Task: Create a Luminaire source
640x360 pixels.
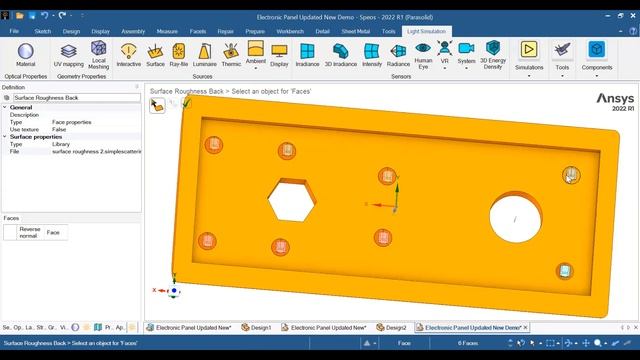Action: [204, 55]
